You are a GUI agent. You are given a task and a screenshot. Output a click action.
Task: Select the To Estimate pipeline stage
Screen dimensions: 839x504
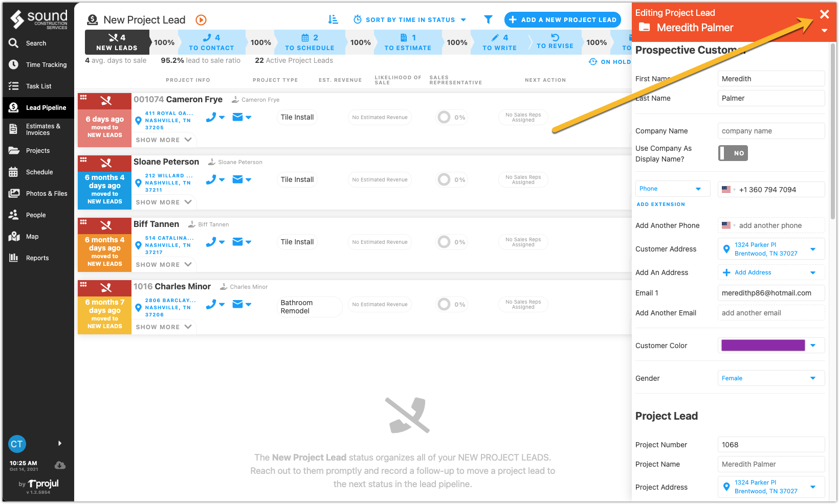coord(408,42)
